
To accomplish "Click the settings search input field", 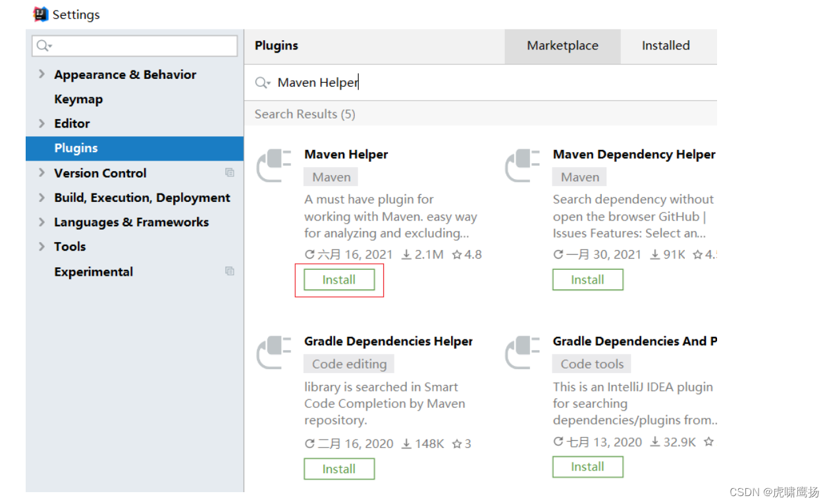I will [x=135, y=45].
